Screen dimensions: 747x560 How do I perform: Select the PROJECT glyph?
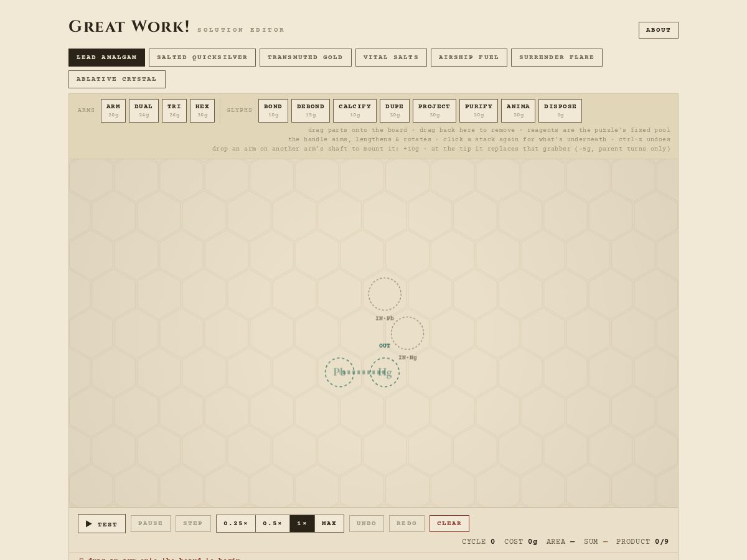click(x=435, y=110)
